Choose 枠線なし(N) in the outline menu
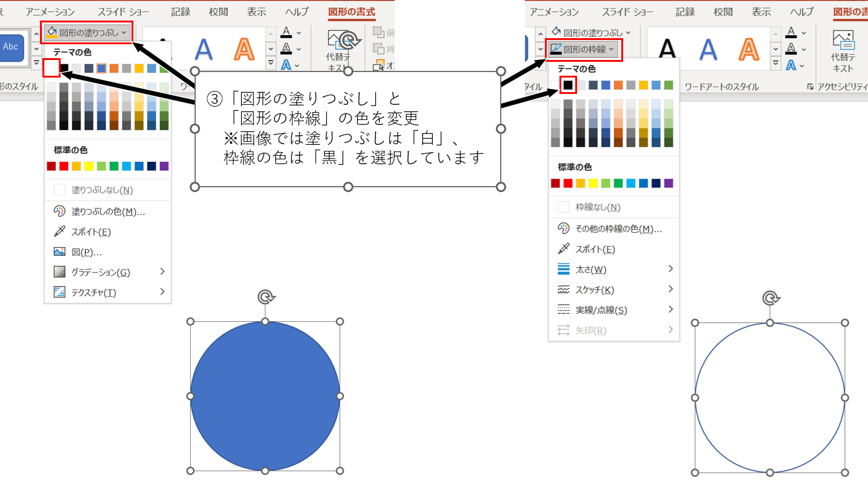The image size is (868, 489). click(613, 207)
